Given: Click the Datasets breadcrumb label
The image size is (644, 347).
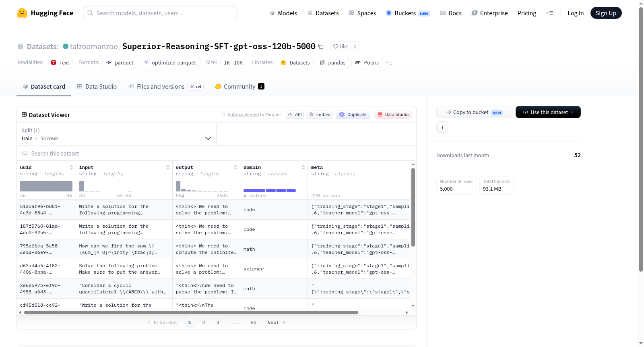Looking at the screenshot, I should point(43,46).
